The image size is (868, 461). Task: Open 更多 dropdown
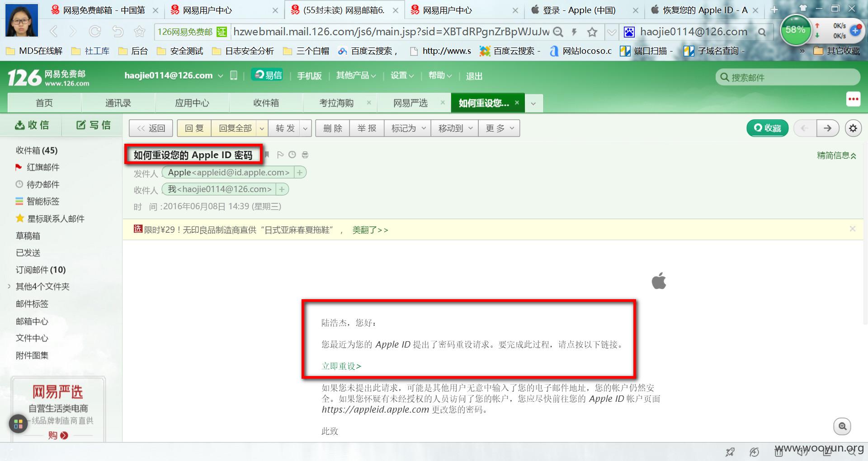coord(499,128)
